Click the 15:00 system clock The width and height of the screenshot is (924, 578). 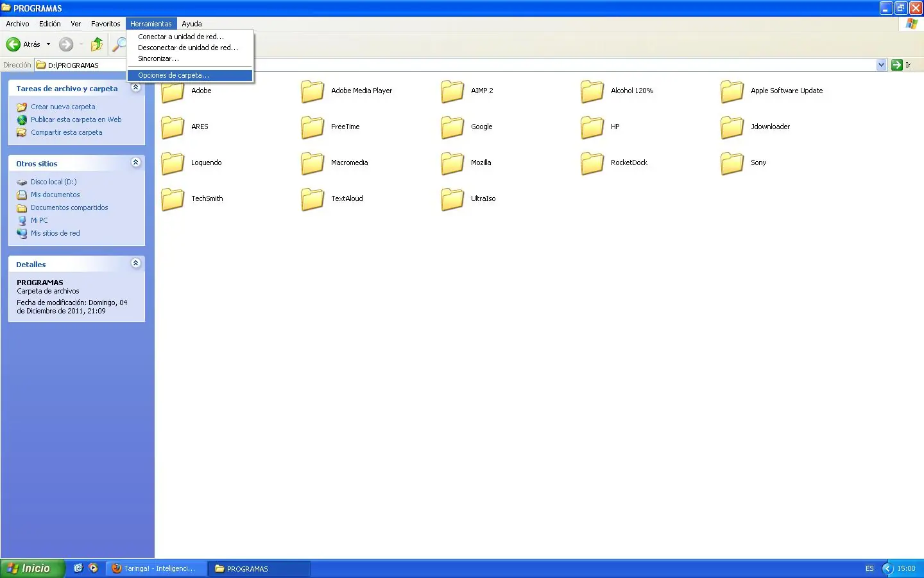point(906,568)
